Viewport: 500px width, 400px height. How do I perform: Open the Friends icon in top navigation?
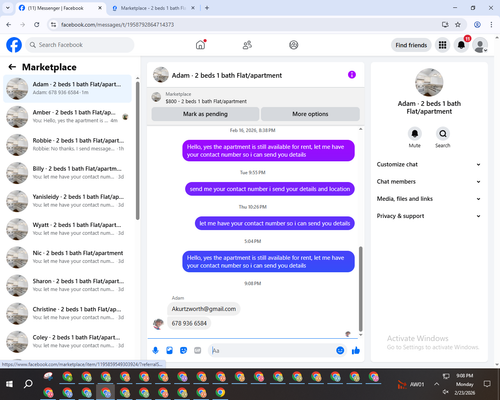click(247, 45)
